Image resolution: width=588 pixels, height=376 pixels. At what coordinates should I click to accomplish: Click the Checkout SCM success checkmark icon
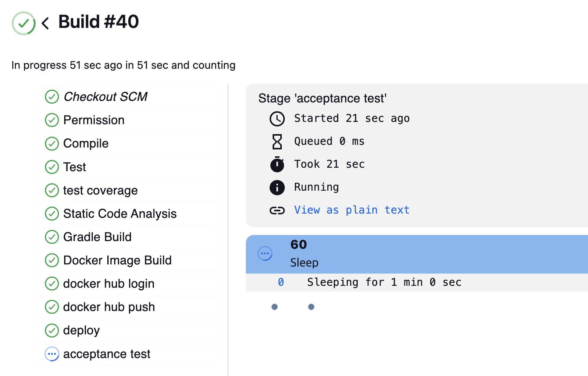point(52,97)
